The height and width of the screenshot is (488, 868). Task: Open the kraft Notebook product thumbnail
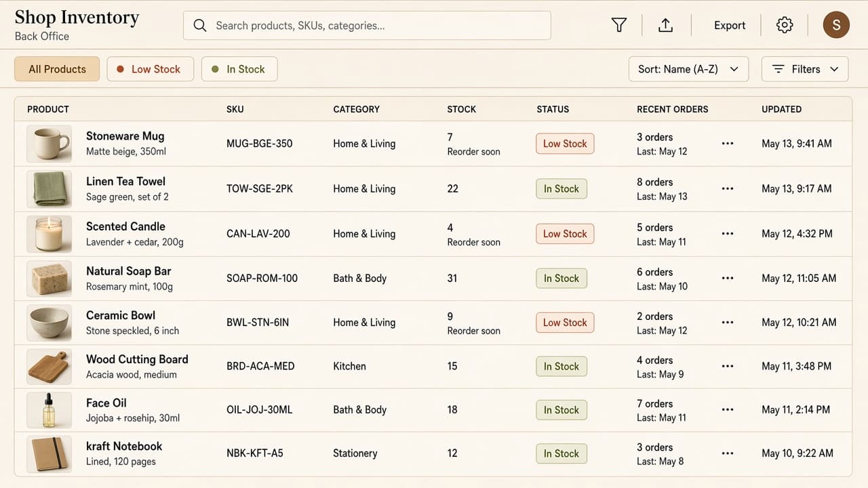point(49,453)
